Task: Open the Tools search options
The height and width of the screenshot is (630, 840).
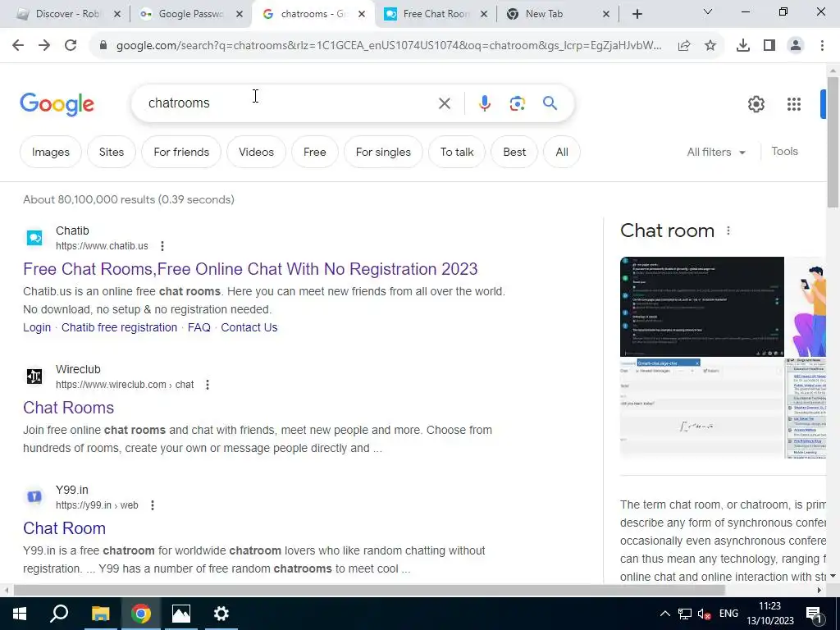Action: pos(784,152)
